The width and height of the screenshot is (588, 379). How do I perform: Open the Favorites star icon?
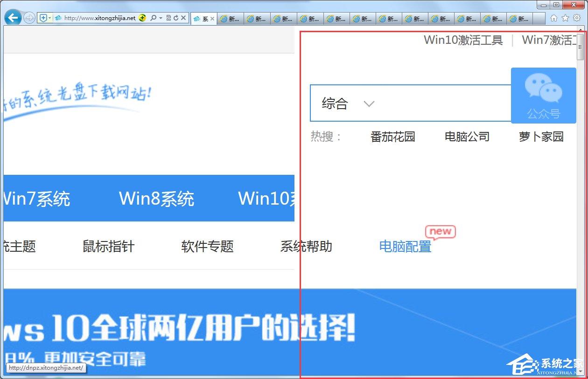[x=564, y=18]
